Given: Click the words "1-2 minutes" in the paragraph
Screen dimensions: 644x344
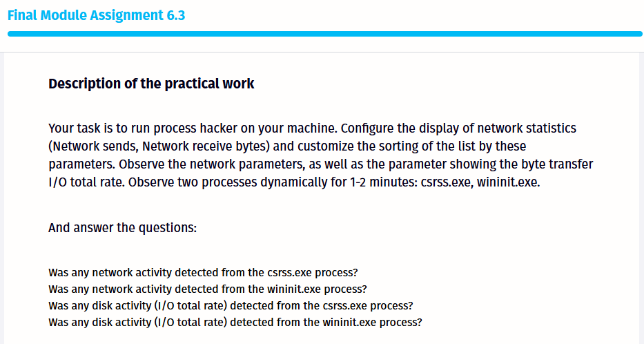Looking at the screenshot, I should pos(382,183).
